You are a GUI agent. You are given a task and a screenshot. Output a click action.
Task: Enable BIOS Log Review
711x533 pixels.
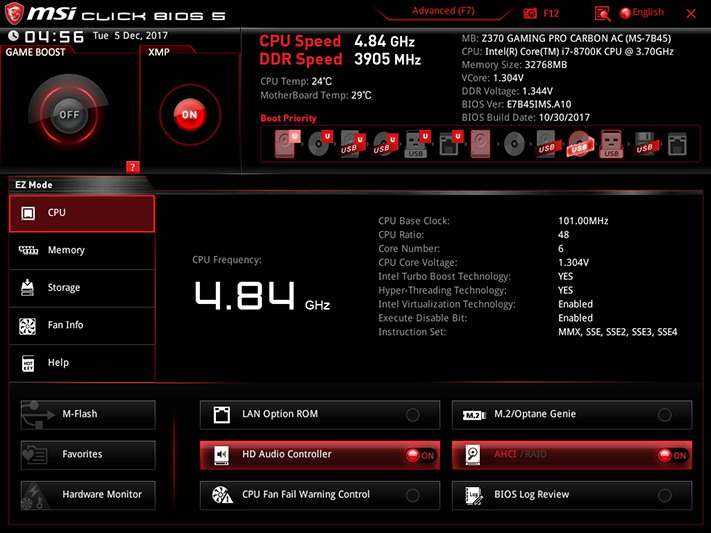(572, 495)
